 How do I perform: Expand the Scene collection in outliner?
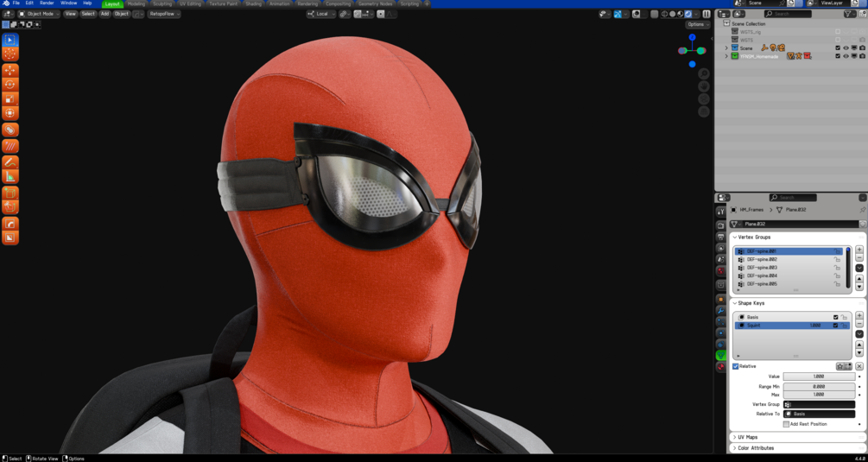coord(727,47)
